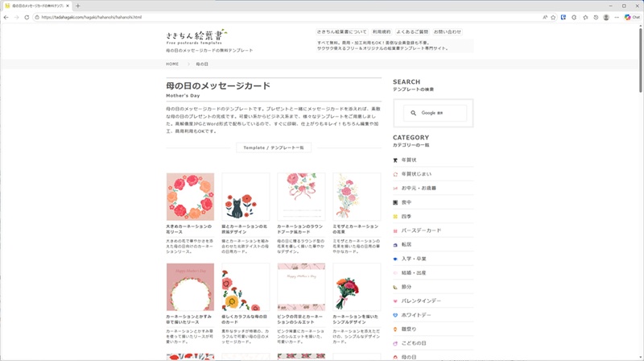Open a new browser tab with plus icon
This screenshot has height=361, width=644.
77,6
